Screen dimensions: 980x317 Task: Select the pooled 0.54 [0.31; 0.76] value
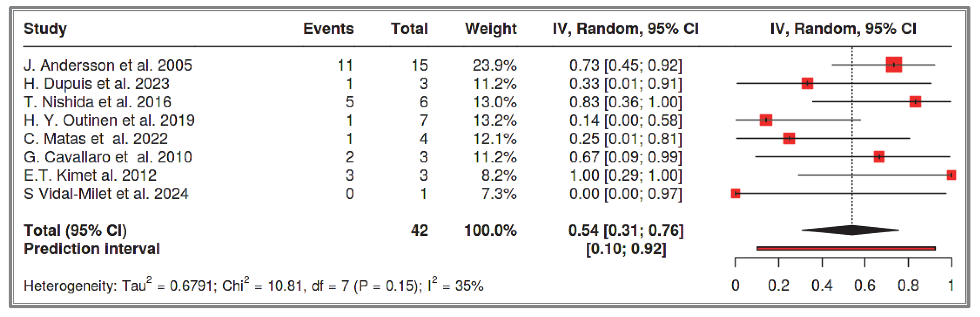626,230
